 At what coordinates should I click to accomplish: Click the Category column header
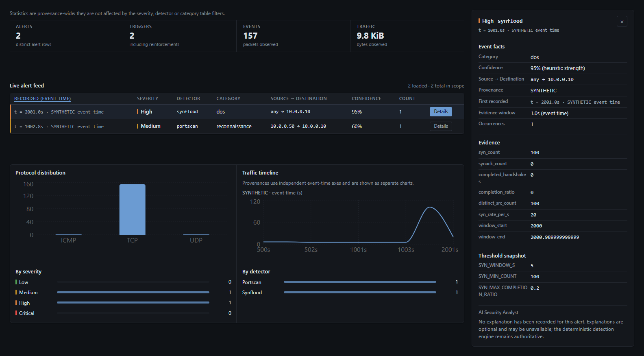click(x=228, y=98)
